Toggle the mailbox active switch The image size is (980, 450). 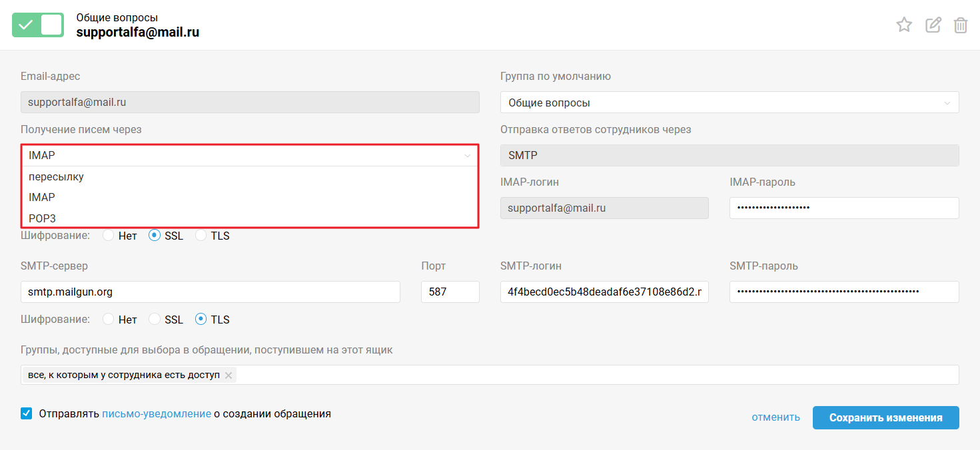click(x=38, y=25)
